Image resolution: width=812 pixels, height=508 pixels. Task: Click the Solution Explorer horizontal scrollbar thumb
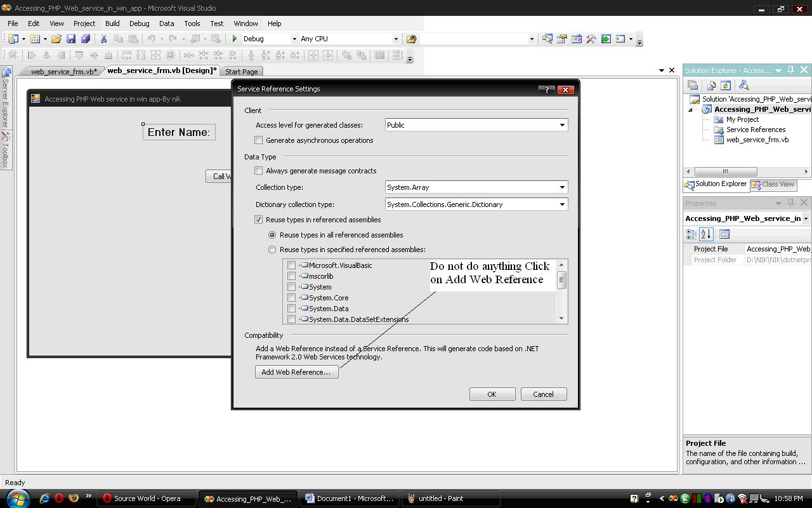(725, 171)
